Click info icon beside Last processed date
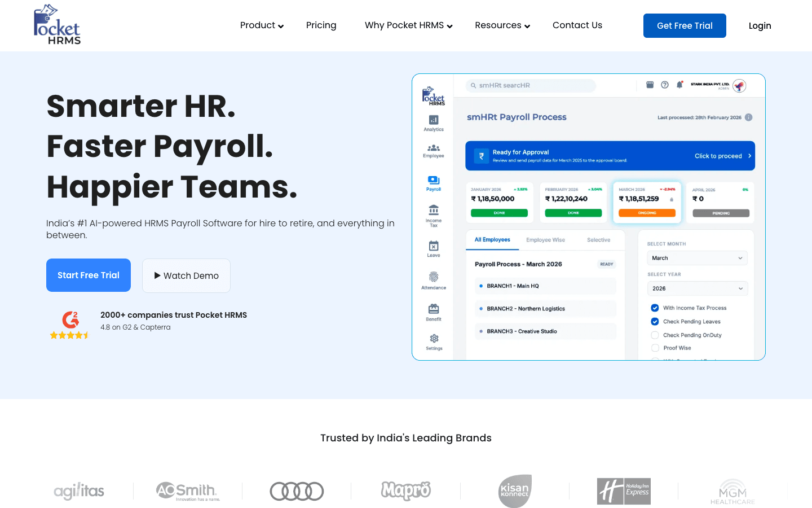This screenshot has height=508, width=812. tap(749, 117)
